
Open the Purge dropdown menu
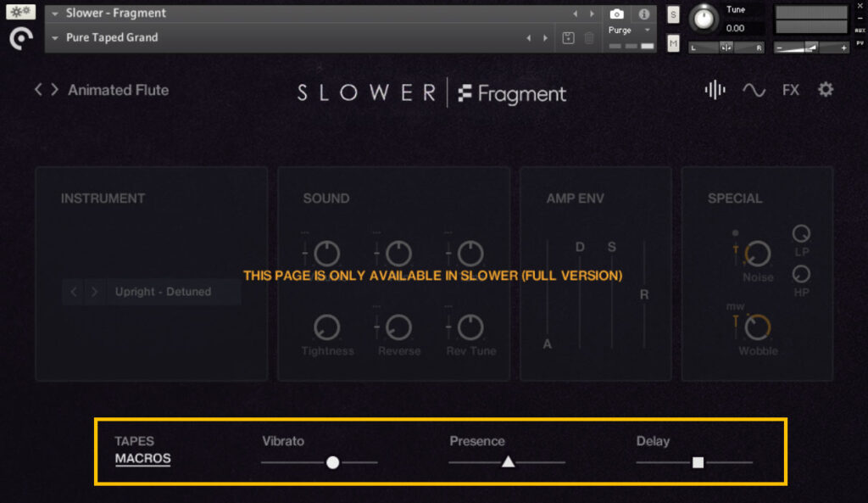[x=646, y=29]
